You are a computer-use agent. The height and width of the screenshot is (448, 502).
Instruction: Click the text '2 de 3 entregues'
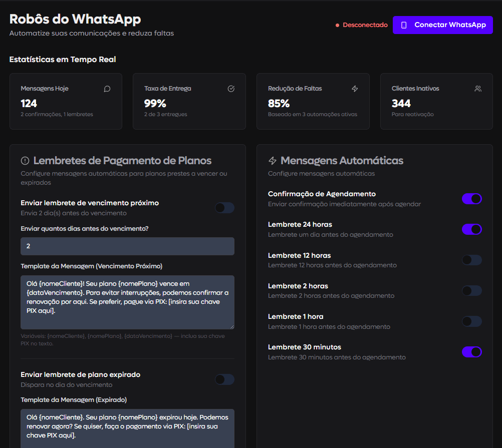[x=165, y=114]
